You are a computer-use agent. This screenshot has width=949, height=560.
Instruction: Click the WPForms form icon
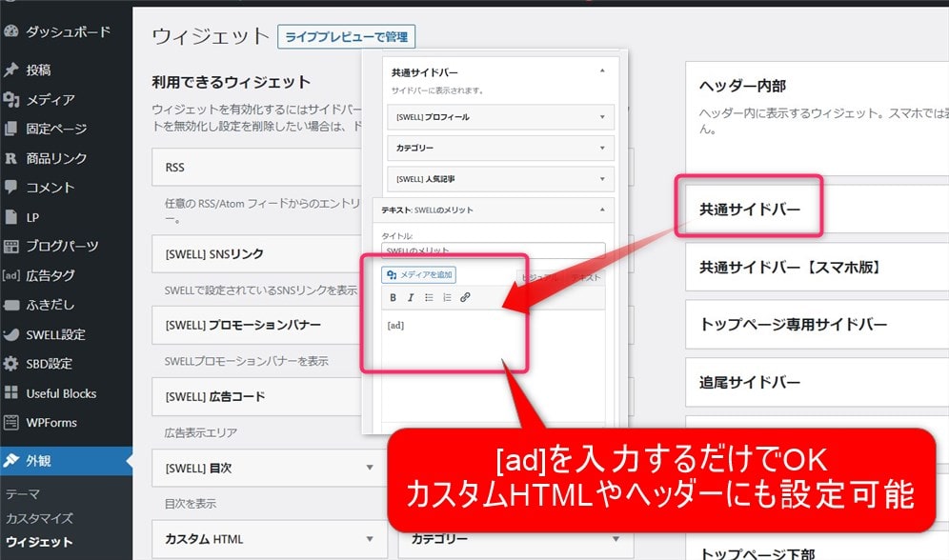pos(10,422)
